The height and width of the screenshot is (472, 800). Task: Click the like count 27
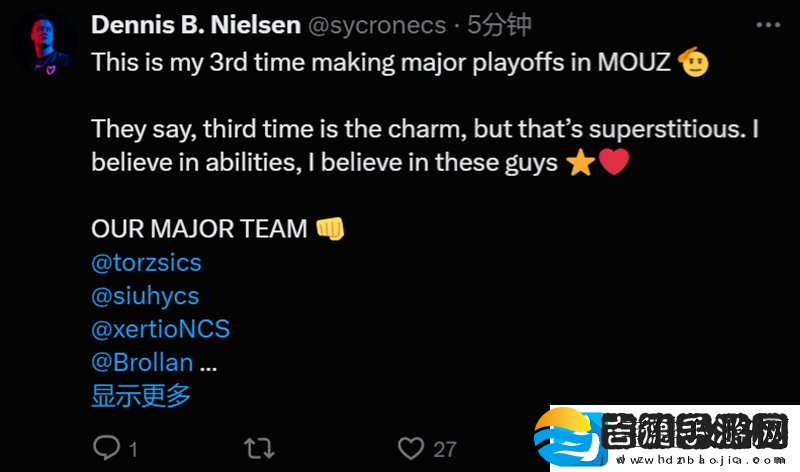445,450
